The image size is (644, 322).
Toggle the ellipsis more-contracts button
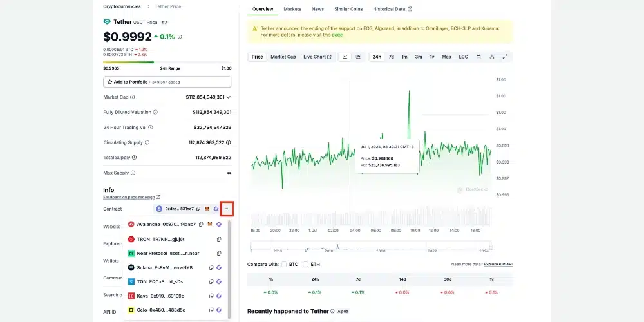(227, 209)
